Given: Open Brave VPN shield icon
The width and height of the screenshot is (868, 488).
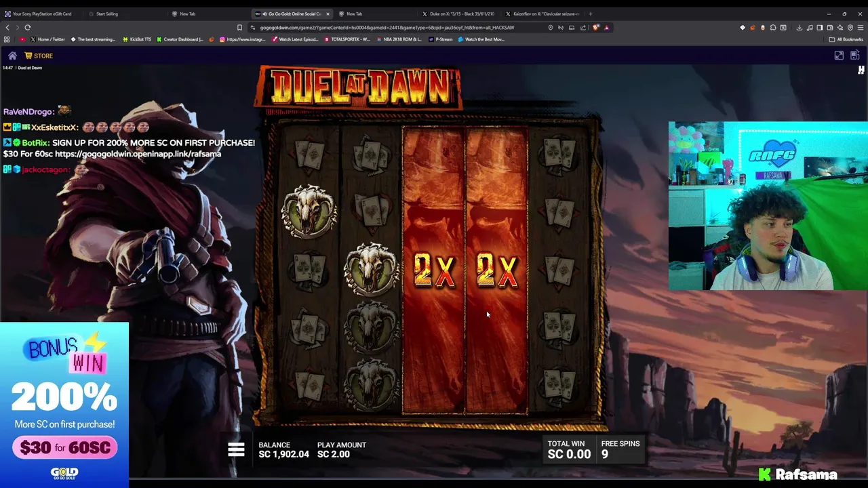Looking at the screenshot, I should click(x=850, y=28).
